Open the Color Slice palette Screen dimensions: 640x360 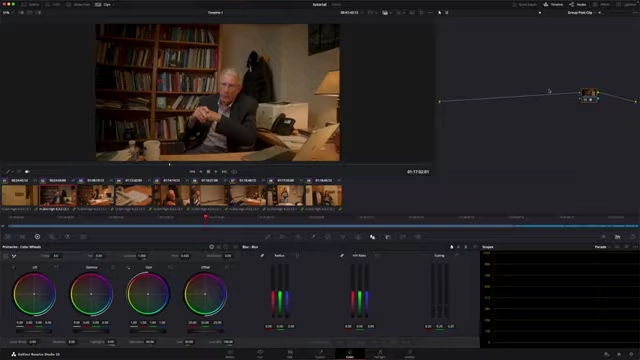pos(298,237)
